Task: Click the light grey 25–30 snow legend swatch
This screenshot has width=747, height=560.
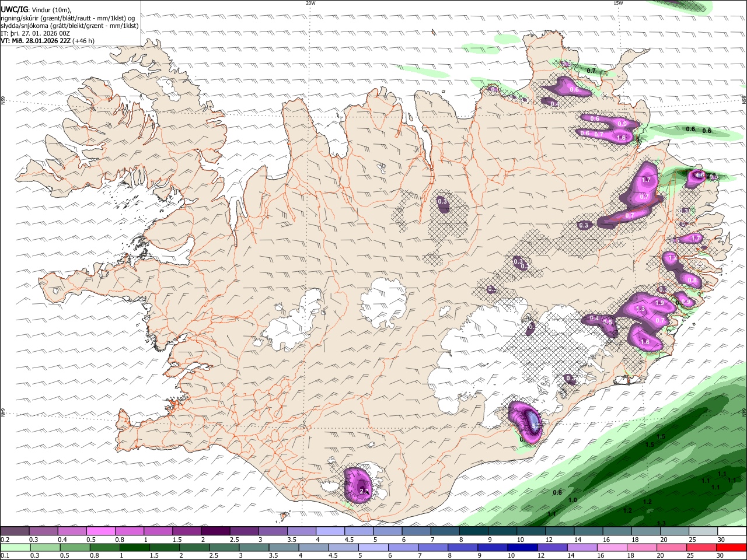Action: 703,531
